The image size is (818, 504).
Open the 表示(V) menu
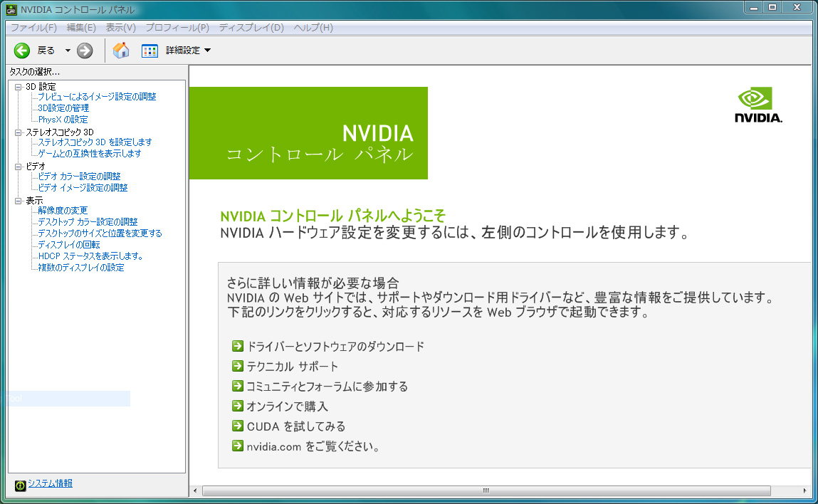120,28
